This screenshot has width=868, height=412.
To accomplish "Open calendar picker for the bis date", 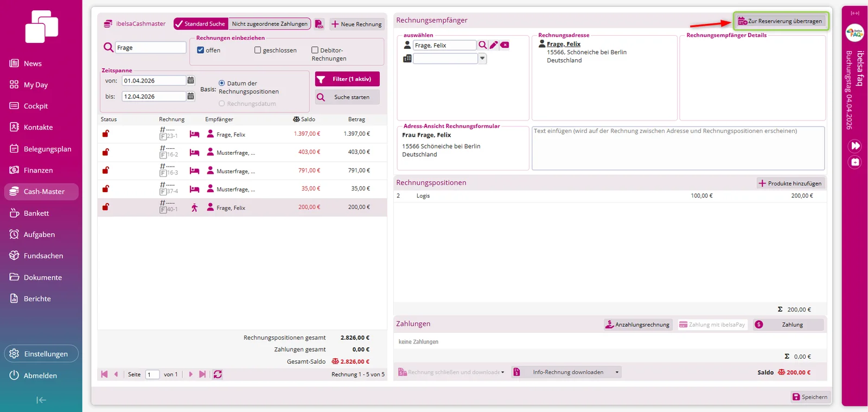I will [190, 96].
